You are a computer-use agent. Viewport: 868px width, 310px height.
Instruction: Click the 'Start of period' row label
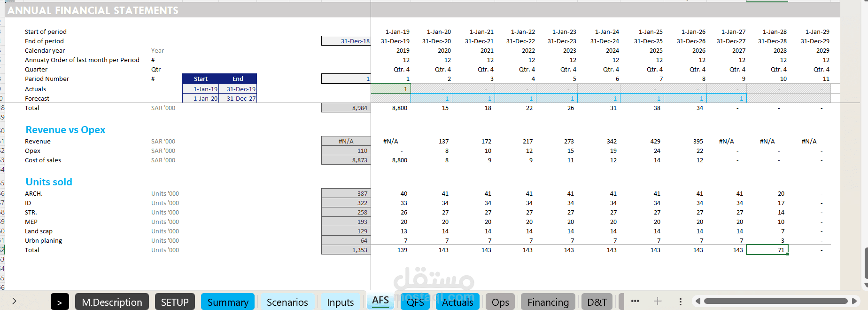(46, 32)
